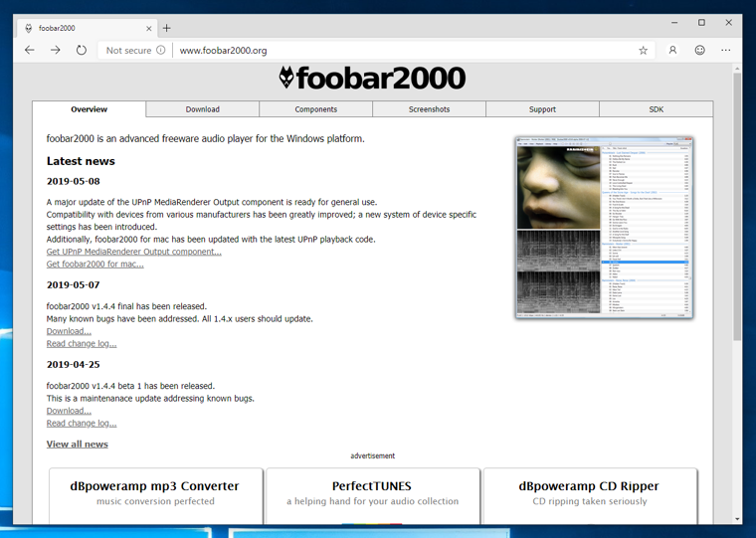
Task: Go to the Support tab
Action: [x=542, y=109]
